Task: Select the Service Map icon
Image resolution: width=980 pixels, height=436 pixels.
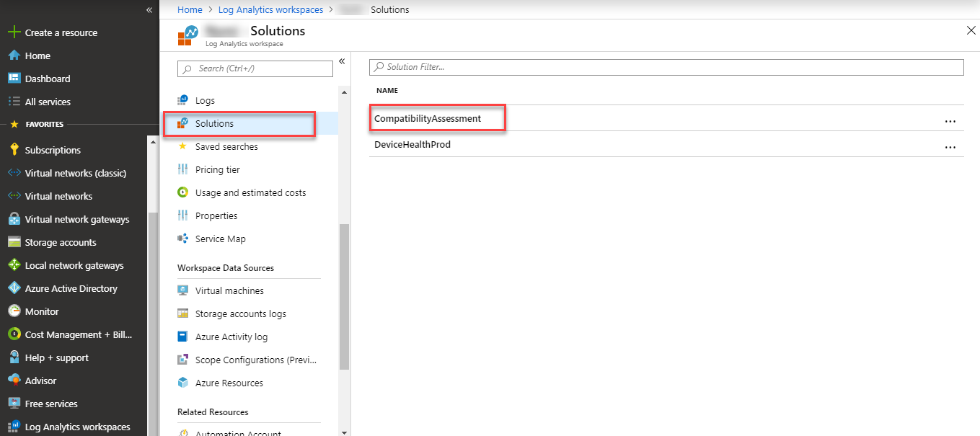Action: 182,239
